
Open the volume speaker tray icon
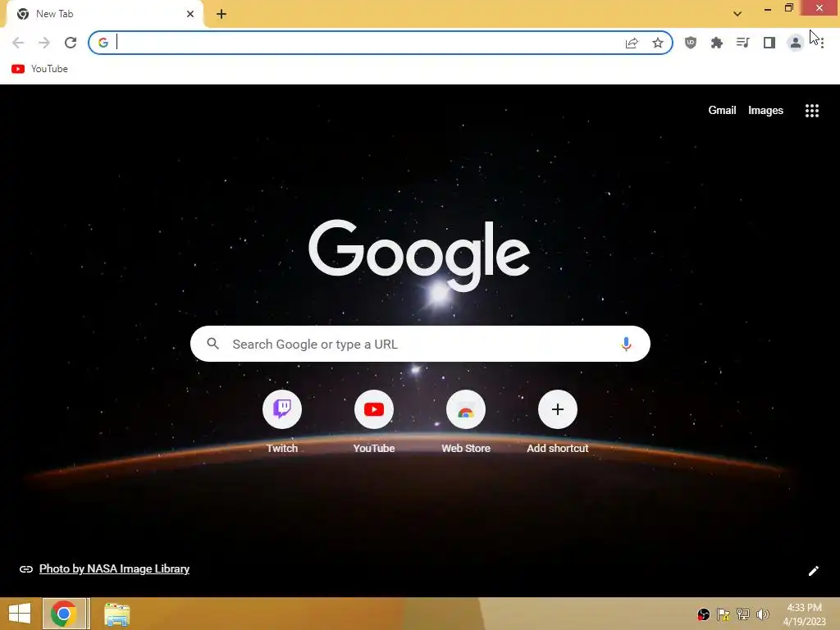click(762, 614)
